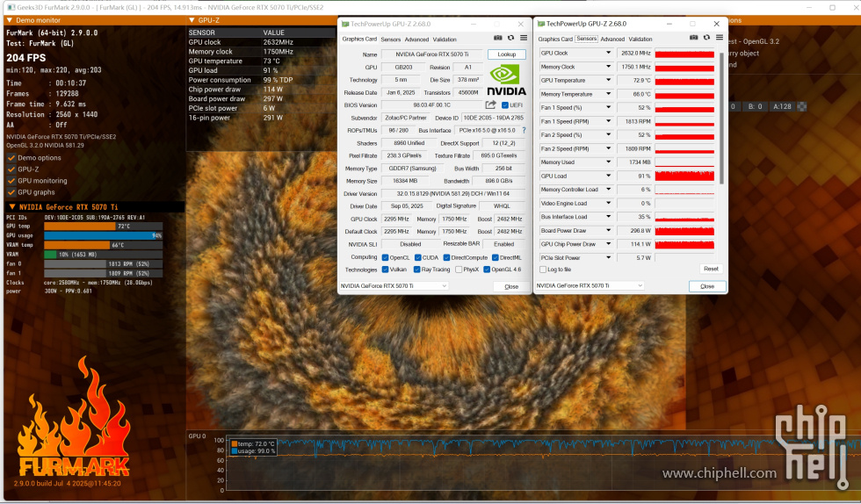This screenshot has width=861, height=504.
Task: Minimize the left GPU-Z window
Action: pos(474,25)
